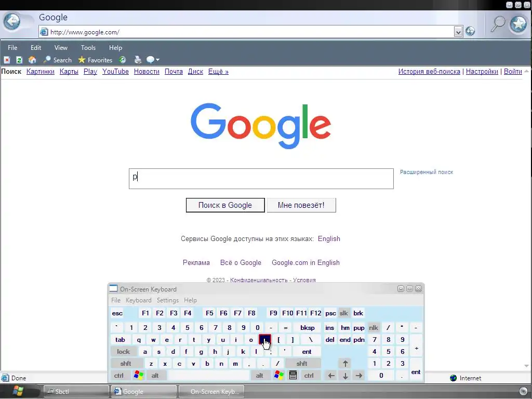Open the YouTube link

(115, 72)
